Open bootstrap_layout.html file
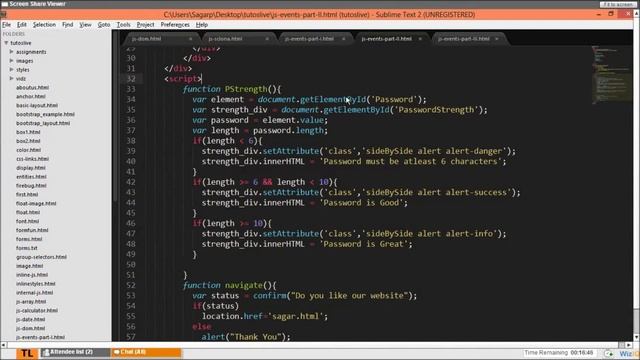This screenshot has height=360, width=640. click(43, 123)
